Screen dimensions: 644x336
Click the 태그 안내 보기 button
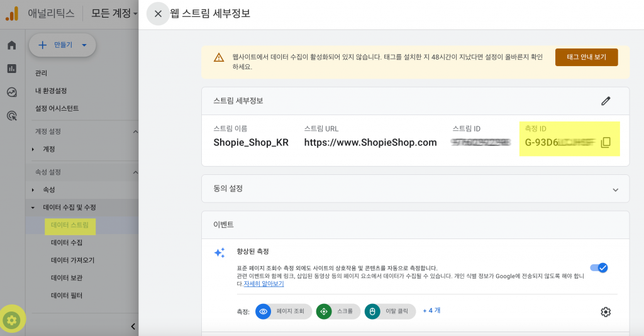(x=587, y=57)
